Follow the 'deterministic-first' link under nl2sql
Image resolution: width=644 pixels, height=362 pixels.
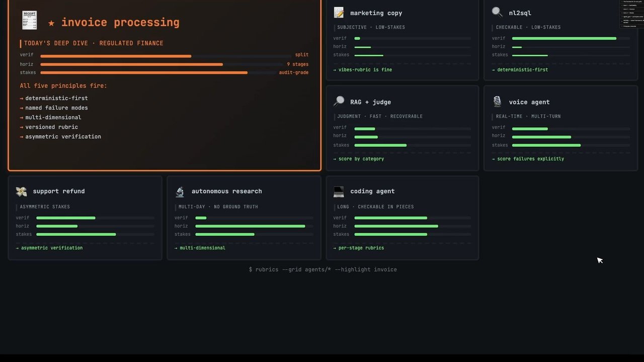coord(520,70)
